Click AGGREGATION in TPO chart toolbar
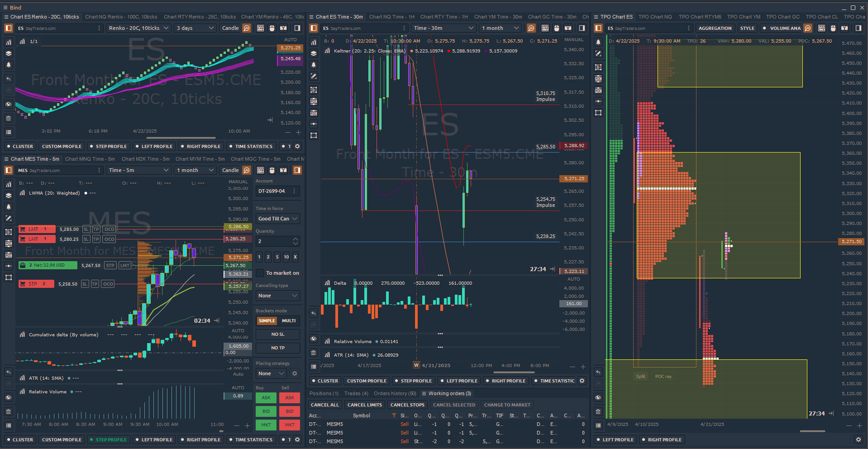 715,28
